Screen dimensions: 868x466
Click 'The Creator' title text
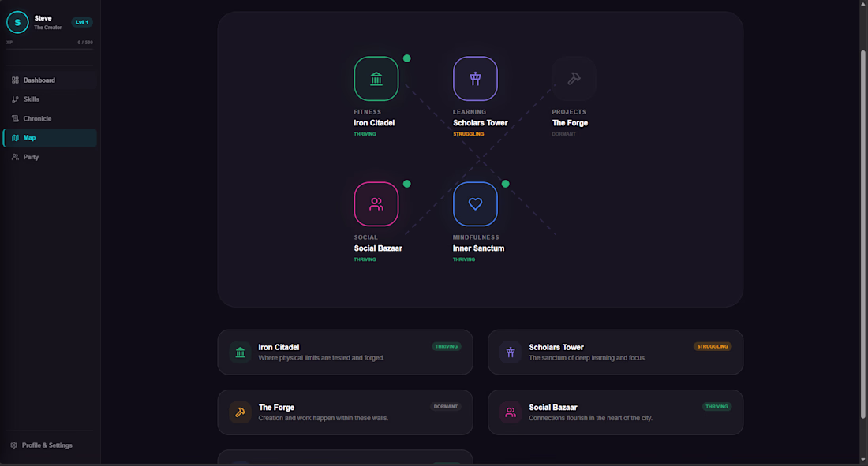(47, 27)
